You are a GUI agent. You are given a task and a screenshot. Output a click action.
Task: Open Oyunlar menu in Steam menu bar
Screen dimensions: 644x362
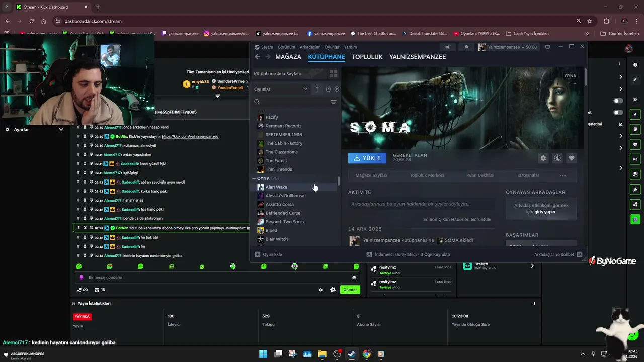point(332,47)
